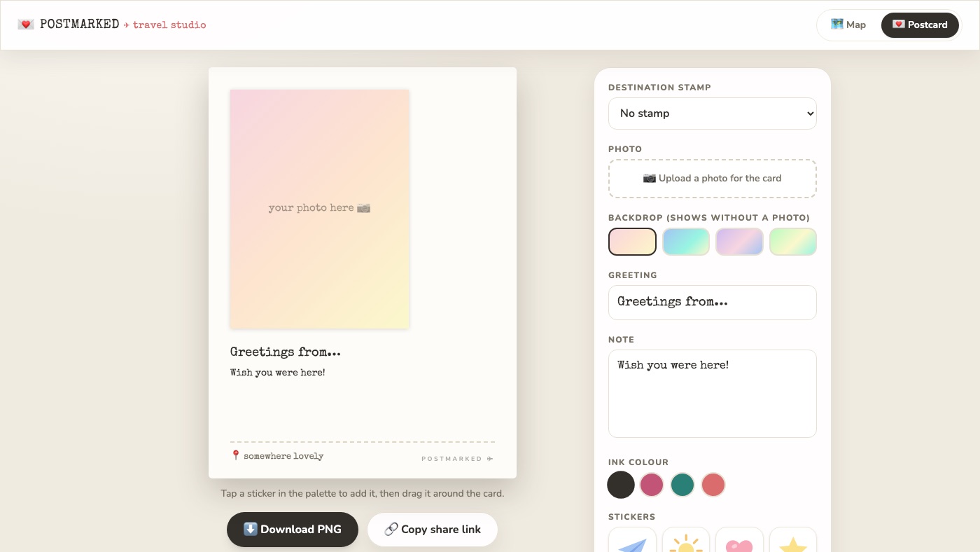Click the postcard photo placeholder
Image resolution: width=980 pixels, height=552 pixels.
[320, 209]
